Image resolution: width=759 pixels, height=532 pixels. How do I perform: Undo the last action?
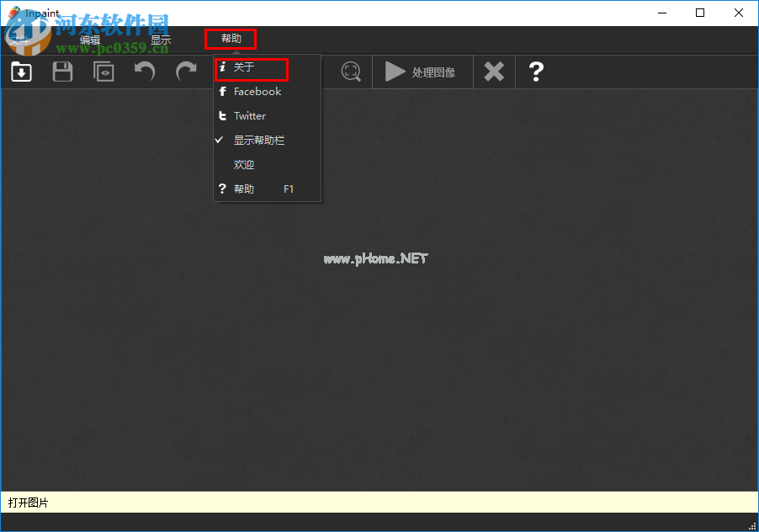[x=144, y=72]
